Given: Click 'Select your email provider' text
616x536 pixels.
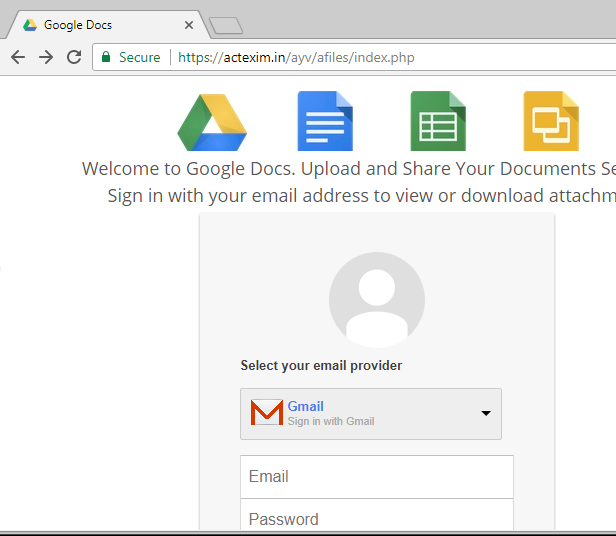Looking at the screenshot, I should click(321, 365).
